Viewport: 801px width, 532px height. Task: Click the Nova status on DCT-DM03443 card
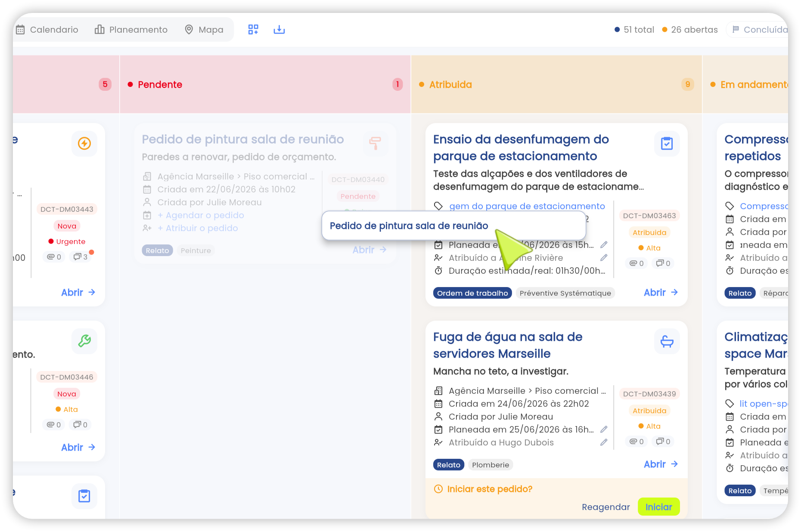pyautogui.click(x=67, y=226)
